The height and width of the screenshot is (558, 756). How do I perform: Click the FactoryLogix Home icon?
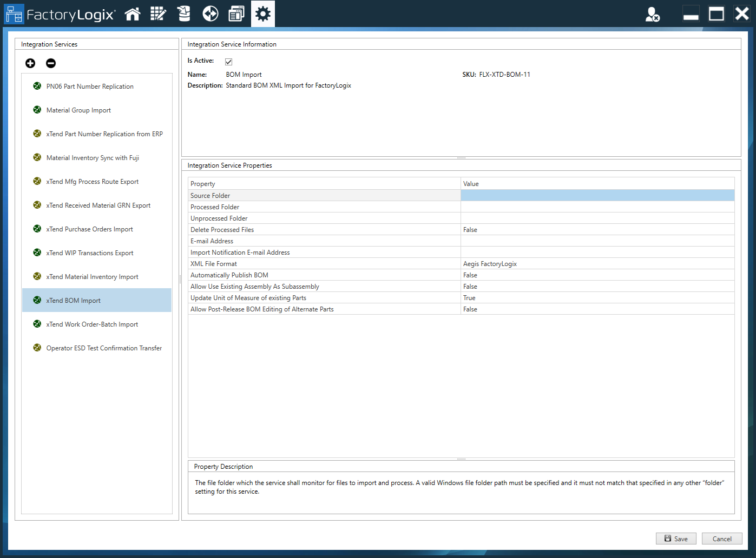point(133,14)
